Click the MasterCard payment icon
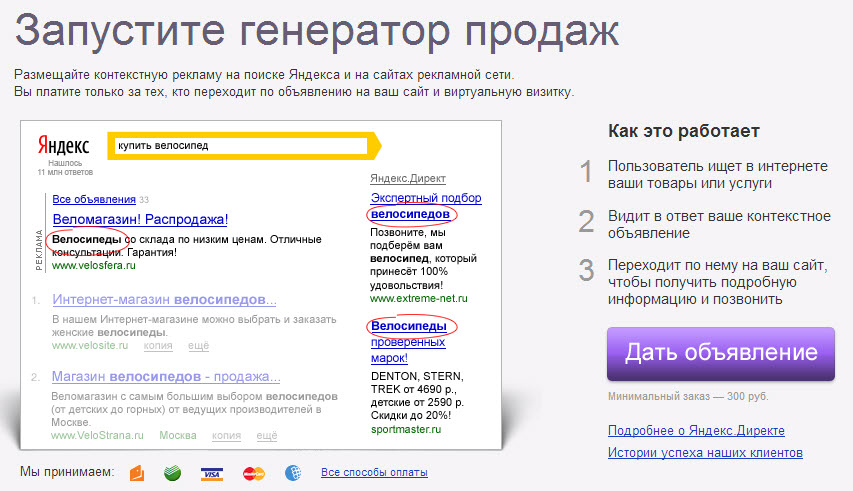The image size is (853, 491). point(254,474)
